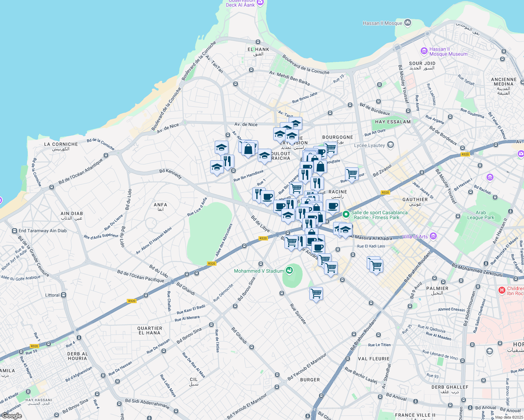Click the R320 road shield near Bd Ziraoui
The height and width of the screenshot is (420, 524).
tap(385, 192)
